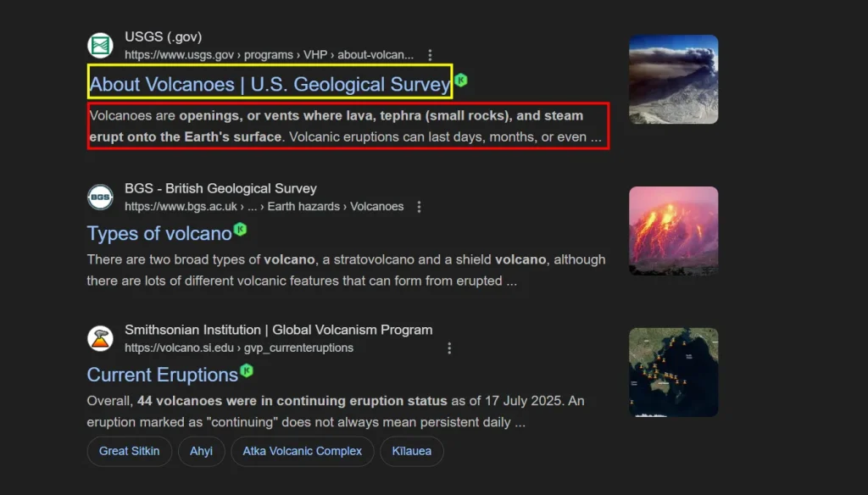The height and width of the screenshot is (495, 868).
Task: Select the Great Sitkin chip
Action: coord(129,451)
